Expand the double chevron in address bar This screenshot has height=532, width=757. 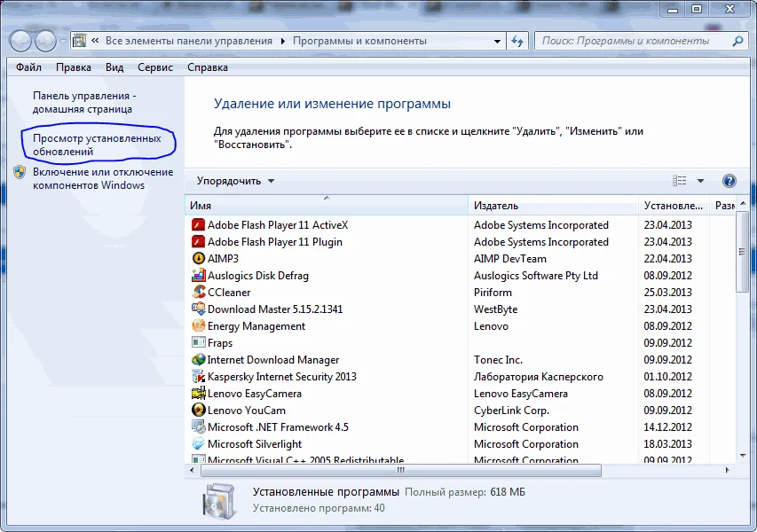click(95, 41)
